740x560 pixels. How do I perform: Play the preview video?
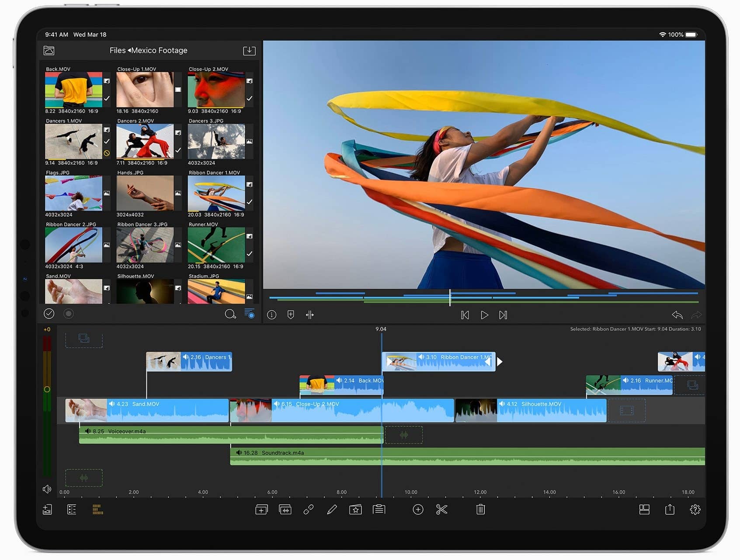click(x=484, y=315)
